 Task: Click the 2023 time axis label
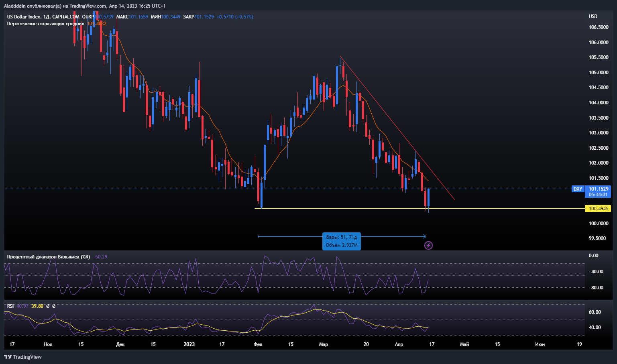pos(189,344)
